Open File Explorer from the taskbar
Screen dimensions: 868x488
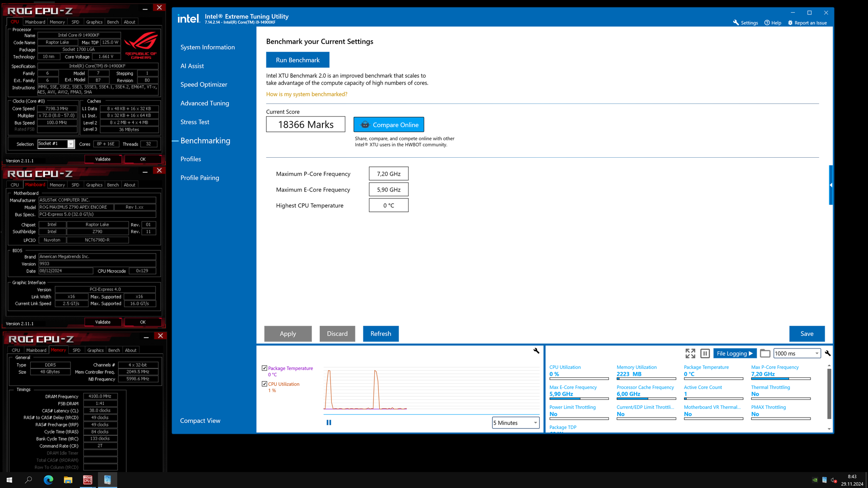click(68, 480)
